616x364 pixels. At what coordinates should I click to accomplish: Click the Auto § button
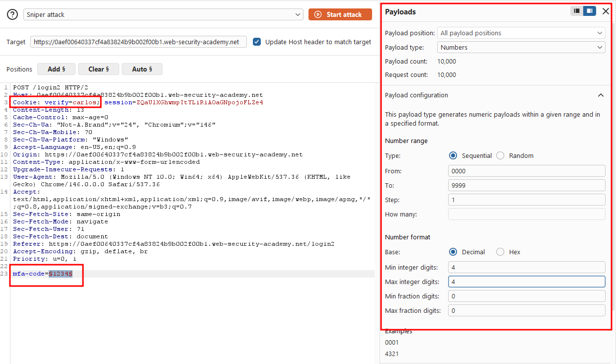coord(142,69)
